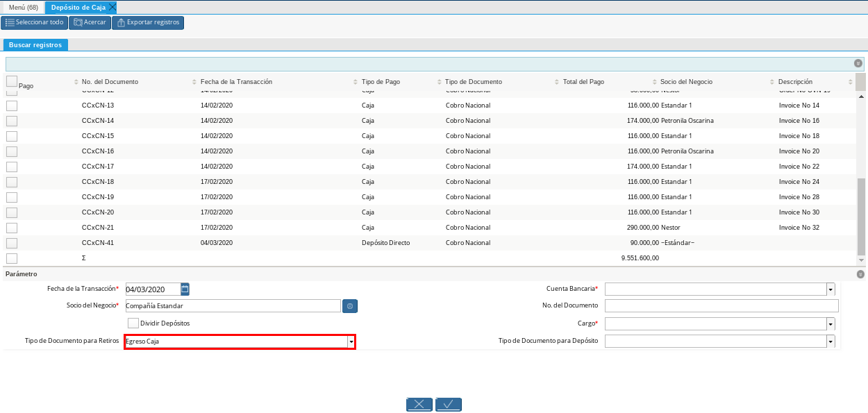Open the Socio del Negocio lookup icon
Screen dimensions: 868x413
click(x=350, y=306)
